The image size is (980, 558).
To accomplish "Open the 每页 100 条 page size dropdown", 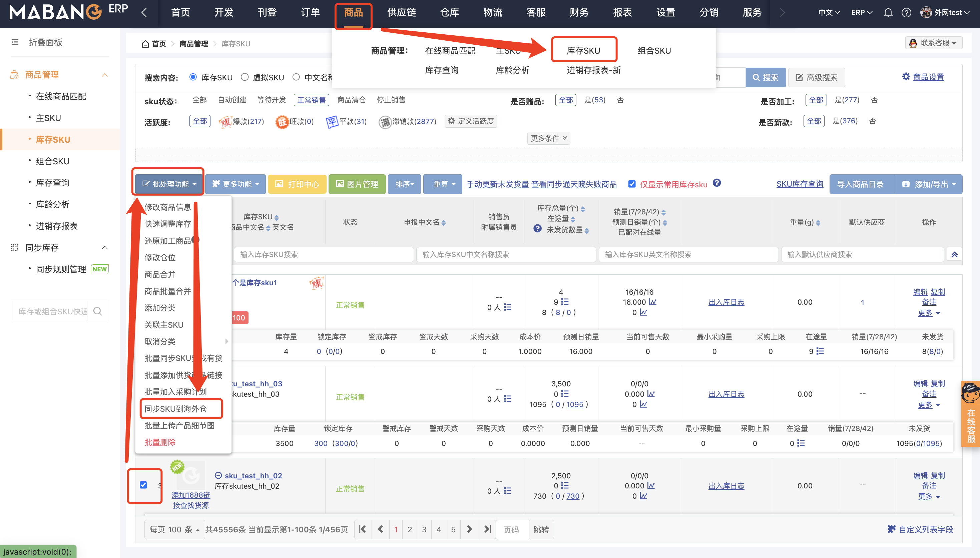I will pyautogui.click(x=174, y=529).
